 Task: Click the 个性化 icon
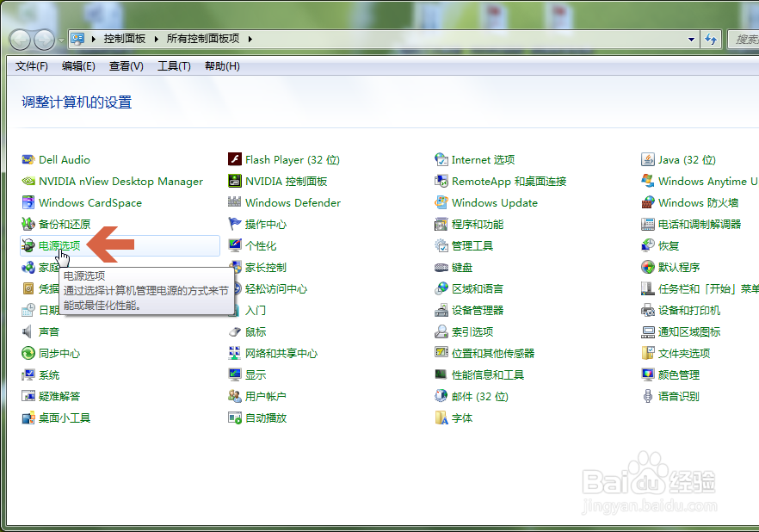[x=235, y=245]
